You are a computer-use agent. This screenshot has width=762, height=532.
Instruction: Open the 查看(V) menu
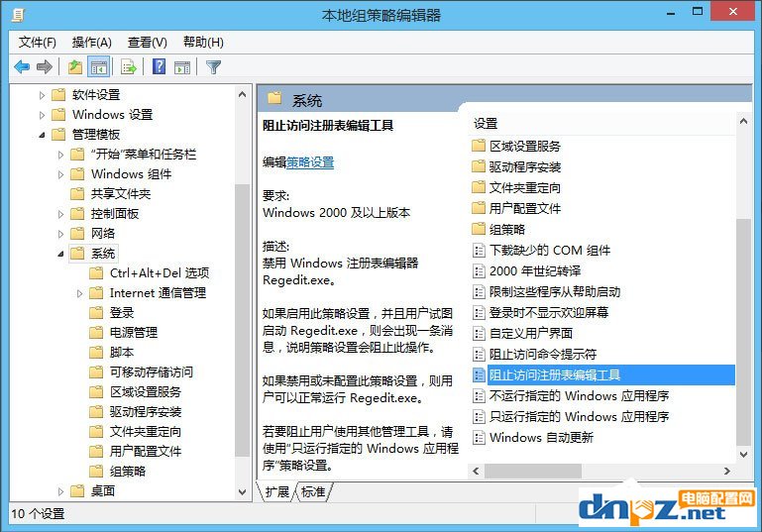[148, 43]
